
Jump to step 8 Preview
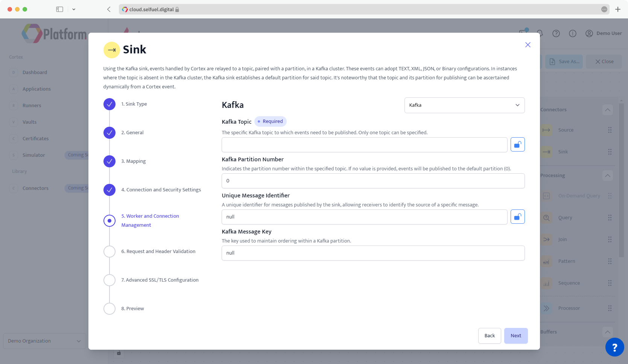[132, 309]
